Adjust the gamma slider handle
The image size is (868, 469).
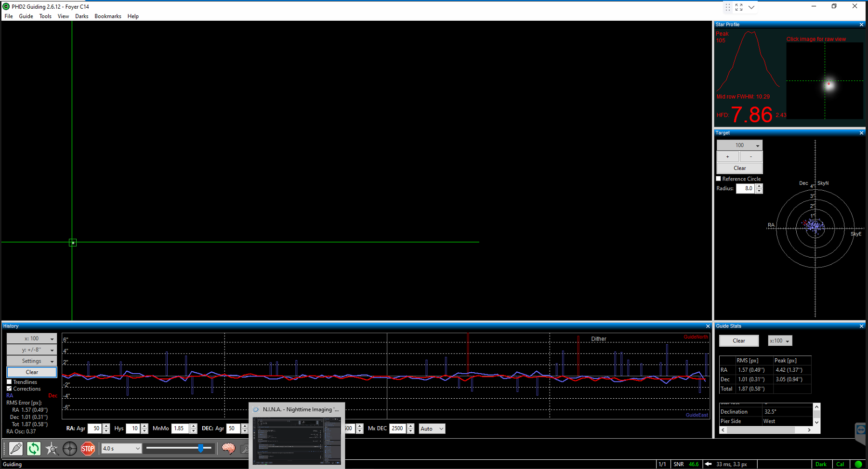(200, 448)
